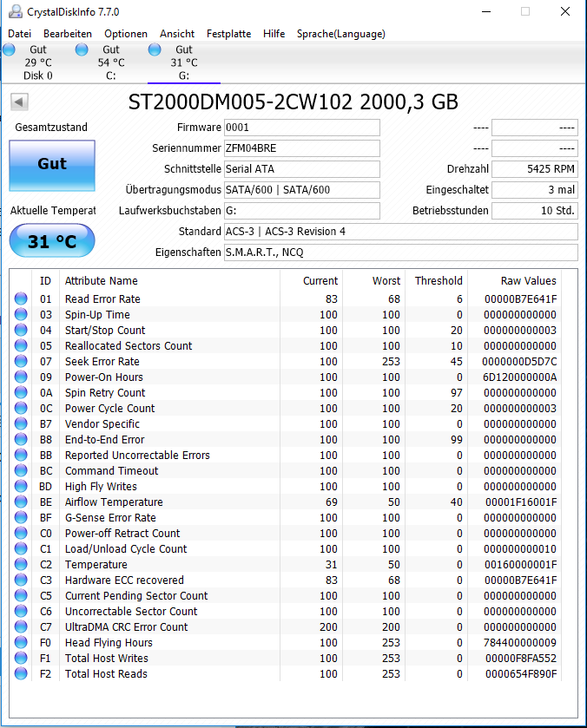Image resolution: width=587 pixels, height=728 pixels.
Task: Open the Bearbeiten menu
Action: [68, 34]
